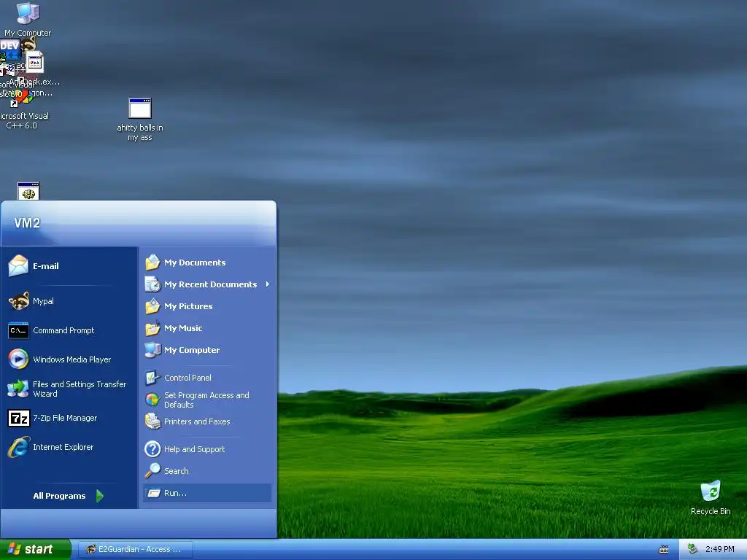Open Help and Support

coord(206,449)
